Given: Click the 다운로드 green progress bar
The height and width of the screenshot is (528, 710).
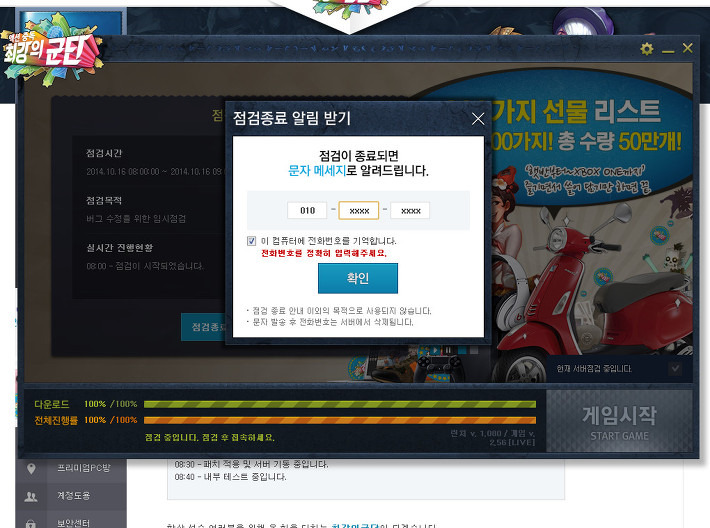Looking at the screenshot, I should click(340, 404).
